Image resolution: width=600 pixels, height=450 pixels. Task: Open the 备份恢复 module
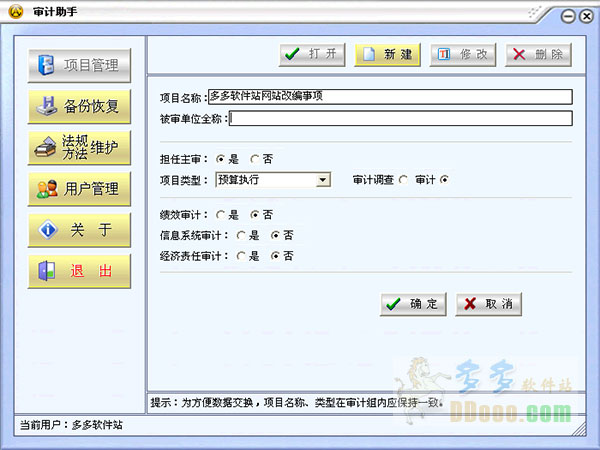point(79,106)
